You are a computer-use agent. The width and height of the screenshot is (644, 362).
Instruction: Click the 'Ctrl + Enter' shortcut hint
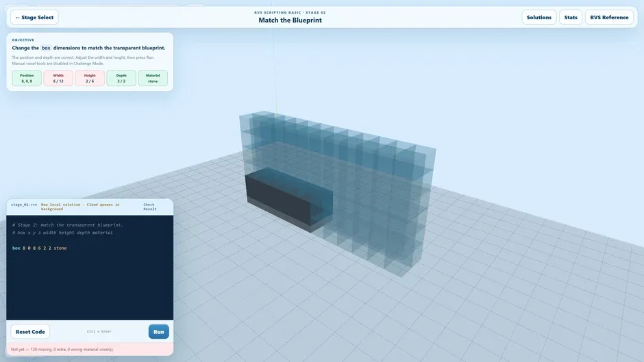click(99, 332)
